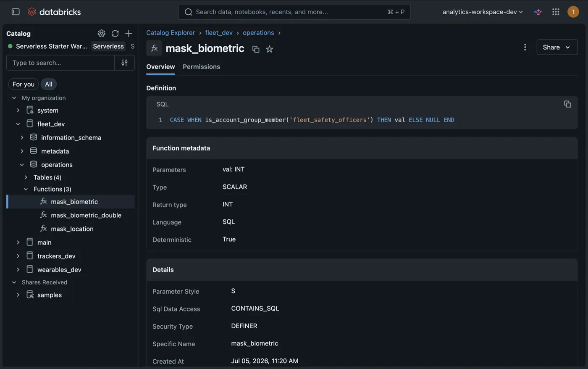The image size is (588, 369).
Task: Open the apps grid icon
Action: pyautogui.click(x=556, y=12)
